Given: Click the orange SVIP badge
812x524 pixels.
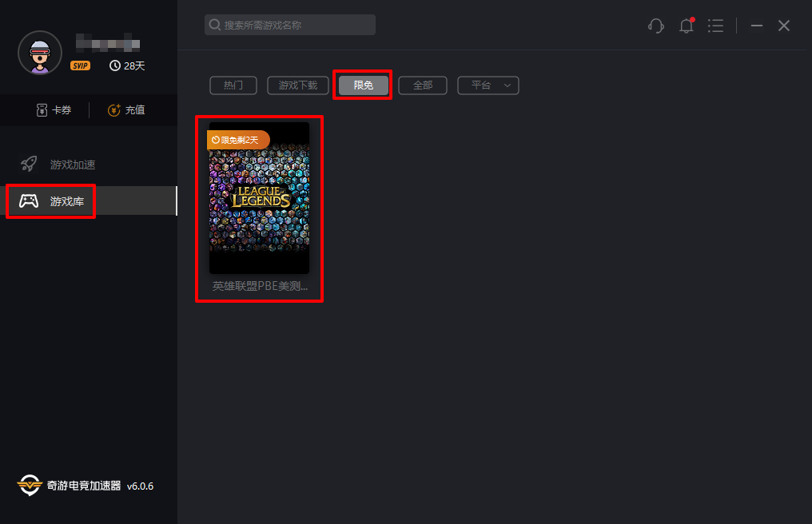Looking at the screenshot, I should click(x=80, y=65).
